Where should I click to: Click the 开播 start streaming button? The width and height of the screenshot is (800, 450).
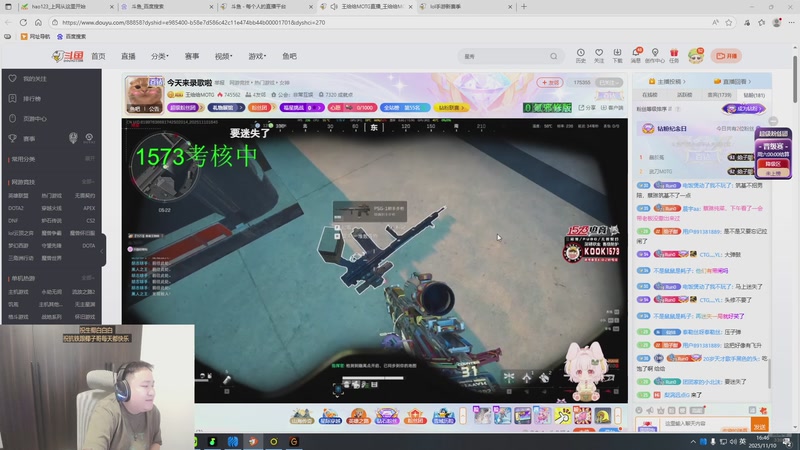pyautogui.click(x=727, y=56)
